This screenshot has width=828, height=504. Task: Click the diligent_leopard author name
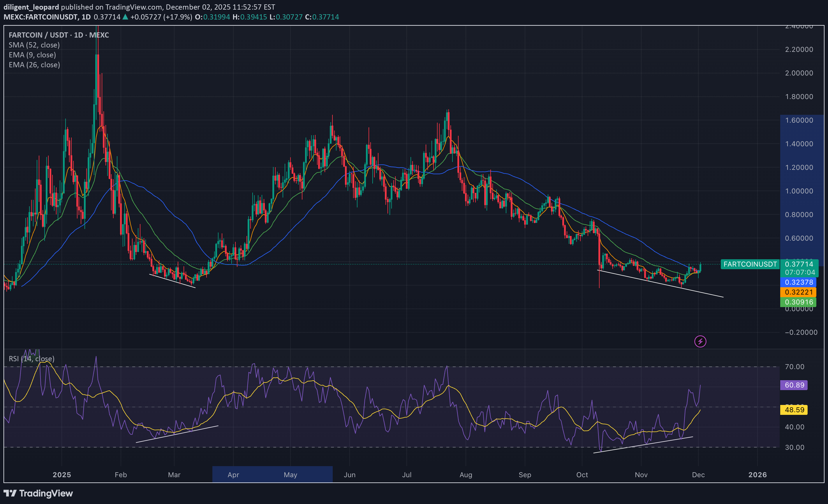point(31,7)
